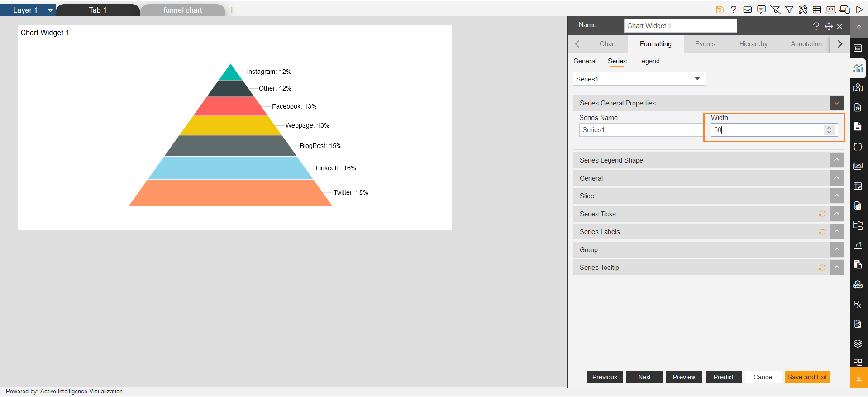
Task: Open the Formatting tab
Action: tap(656, 44)
